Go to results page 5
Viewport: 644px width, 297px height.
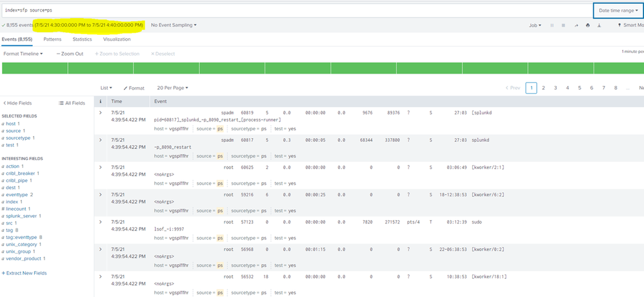click(579, 88)
